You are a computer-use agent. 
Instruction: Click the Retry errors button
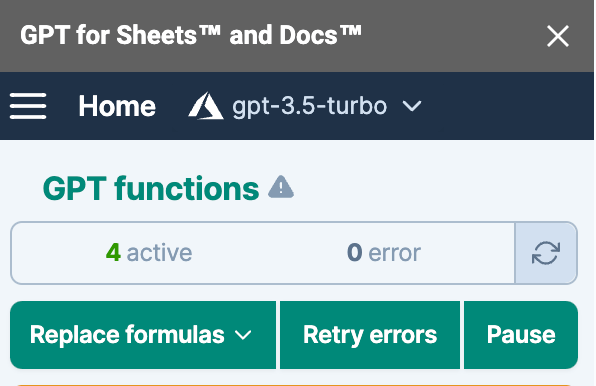tap(370, 335)
